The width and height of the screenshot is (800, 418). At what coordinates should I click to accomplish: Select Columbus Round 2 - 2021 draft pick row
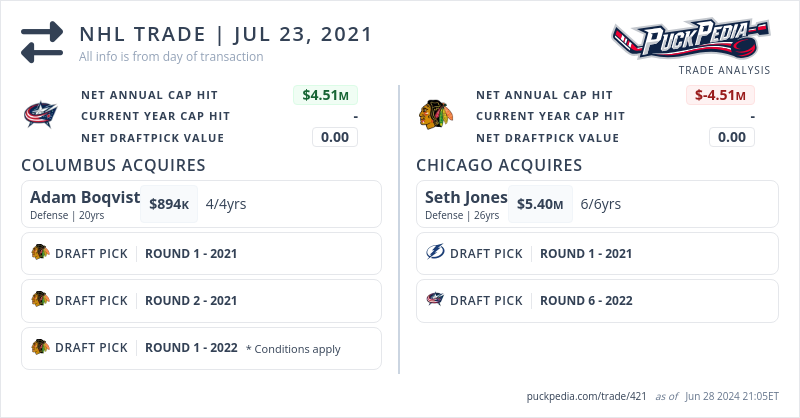(200, 300)
